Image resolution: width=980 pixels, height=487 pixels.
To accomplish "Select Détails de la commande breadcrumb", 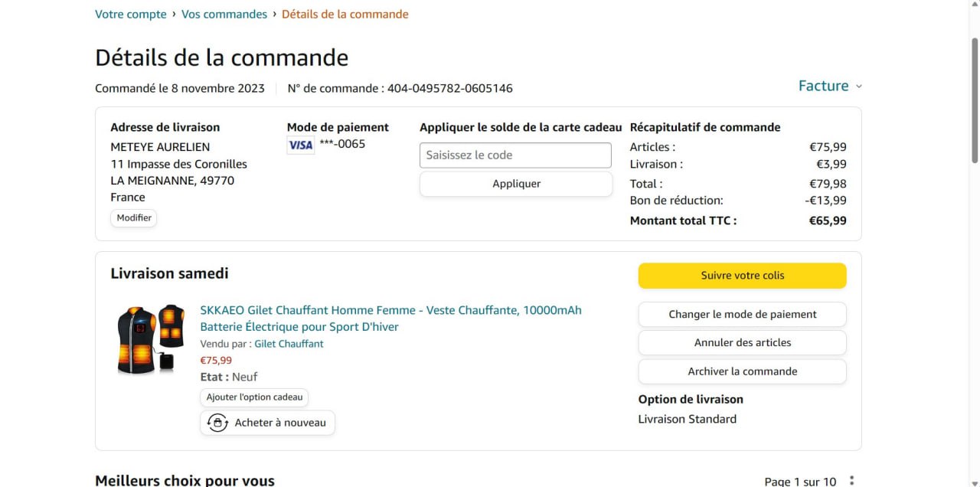I will point(345,14).
